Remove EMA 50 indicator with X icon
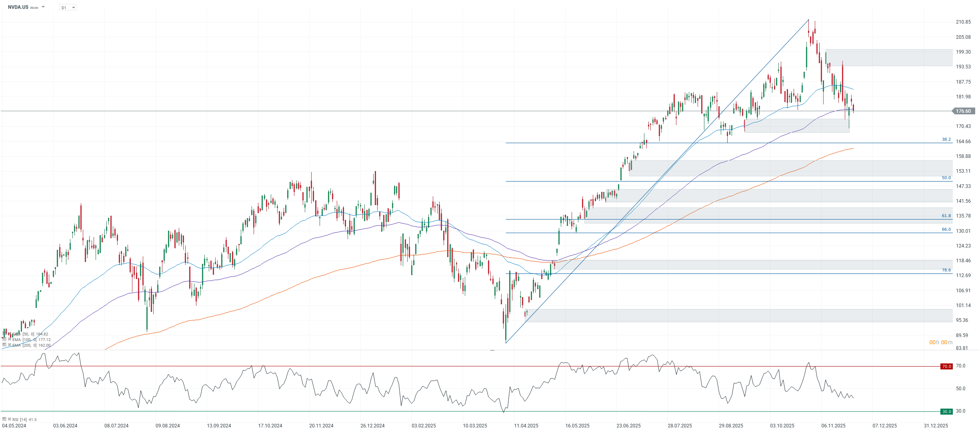 (x=10, y=333)
